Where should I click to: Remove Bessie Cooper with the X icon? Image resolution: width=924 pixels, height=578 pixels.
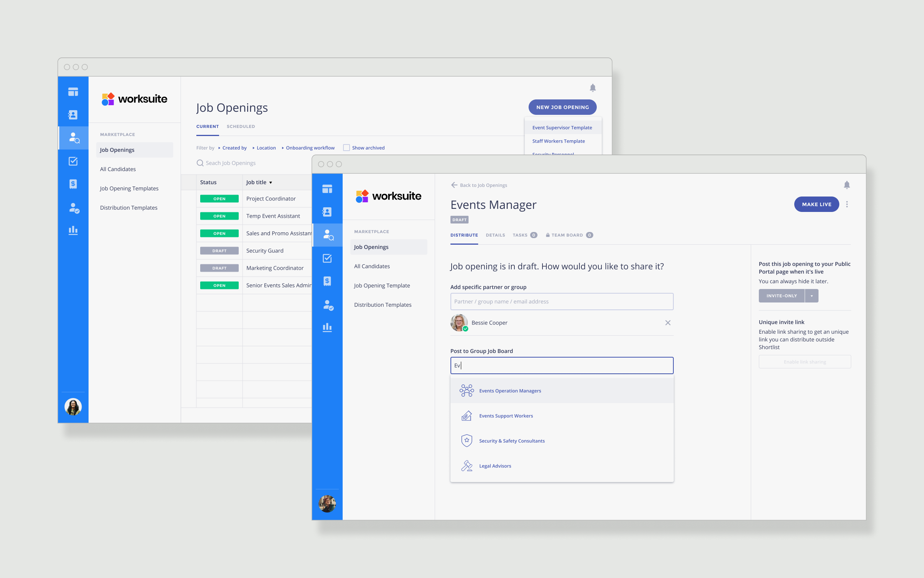point(668,323)
